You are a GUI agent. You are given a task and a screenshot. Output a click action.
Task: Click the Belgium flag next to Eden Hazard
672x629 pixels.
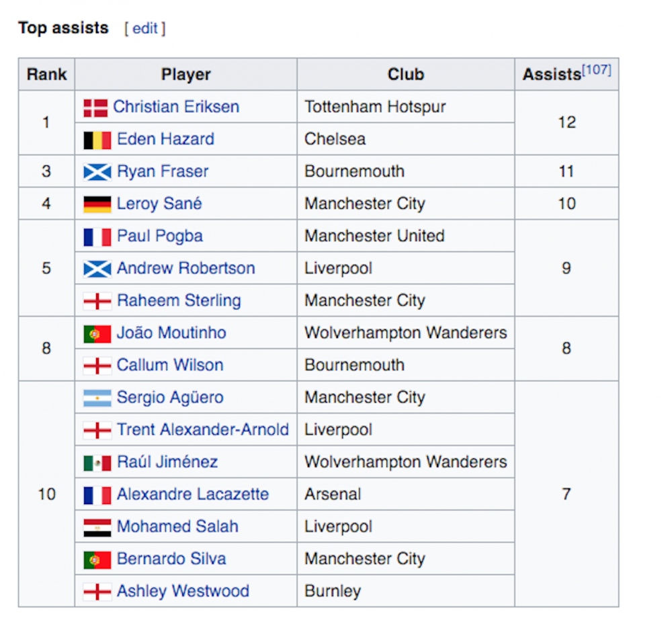(x=97, y=140)
